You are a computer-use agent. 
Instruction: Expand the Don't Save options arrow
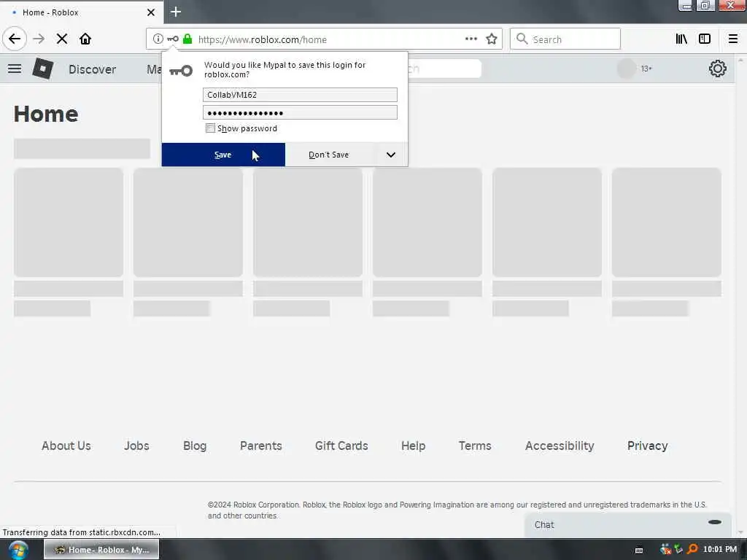coord(391,155)
